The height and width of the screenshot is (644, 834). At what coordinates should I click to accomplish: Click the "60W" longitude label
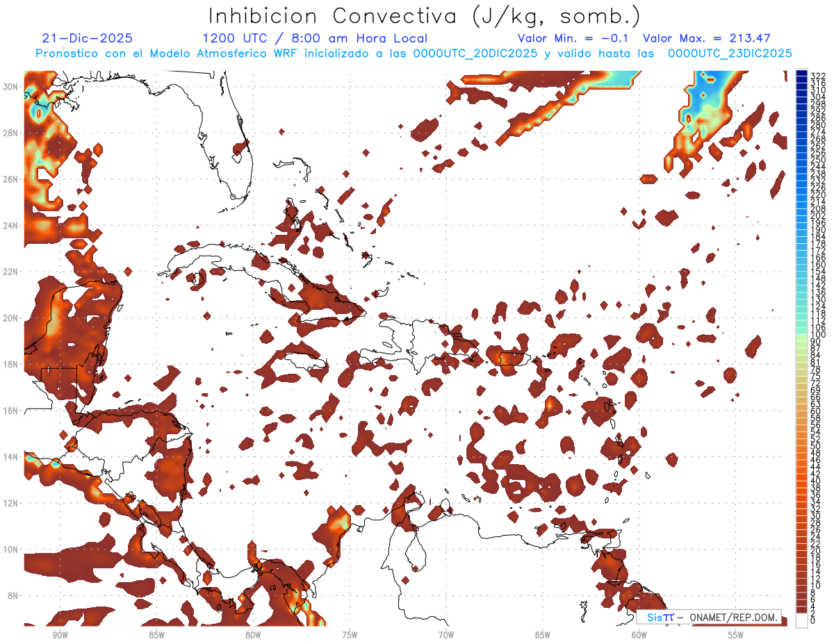tap(639, 635)
